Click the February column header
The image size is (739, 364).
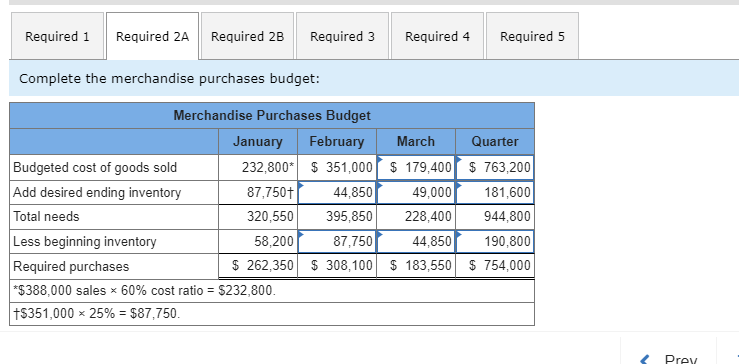pyautogui.click(x=337, y=141)
